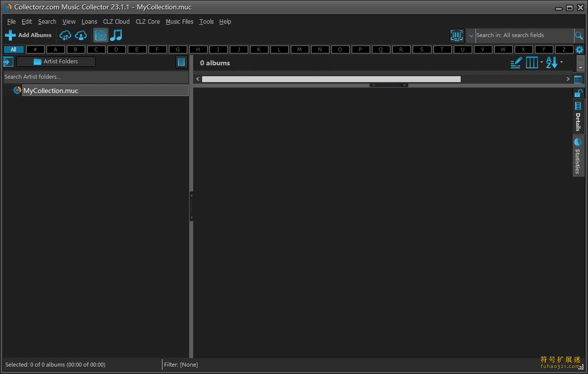This screenshot has width=588, height=374.
Task: Select MyCollection.muc in the folder tree
Action: (105, 91)
